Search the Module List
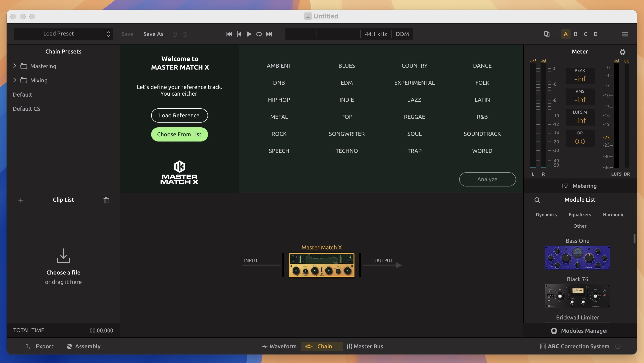 click(537, 200)
